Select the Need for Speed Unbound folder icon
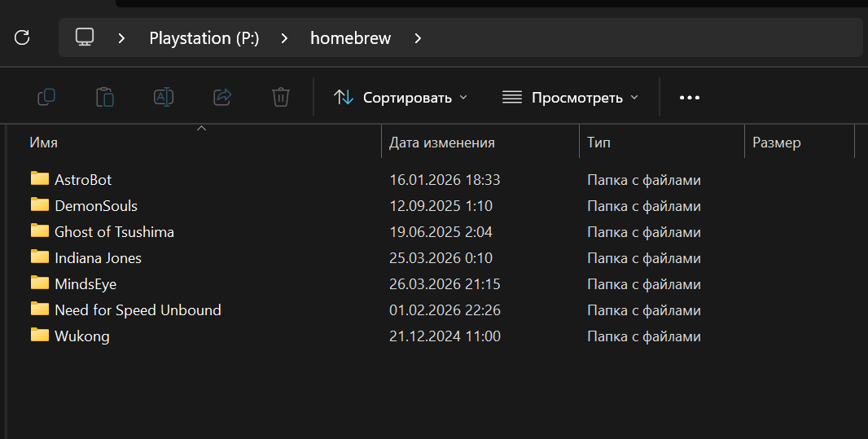 (39, 309)
